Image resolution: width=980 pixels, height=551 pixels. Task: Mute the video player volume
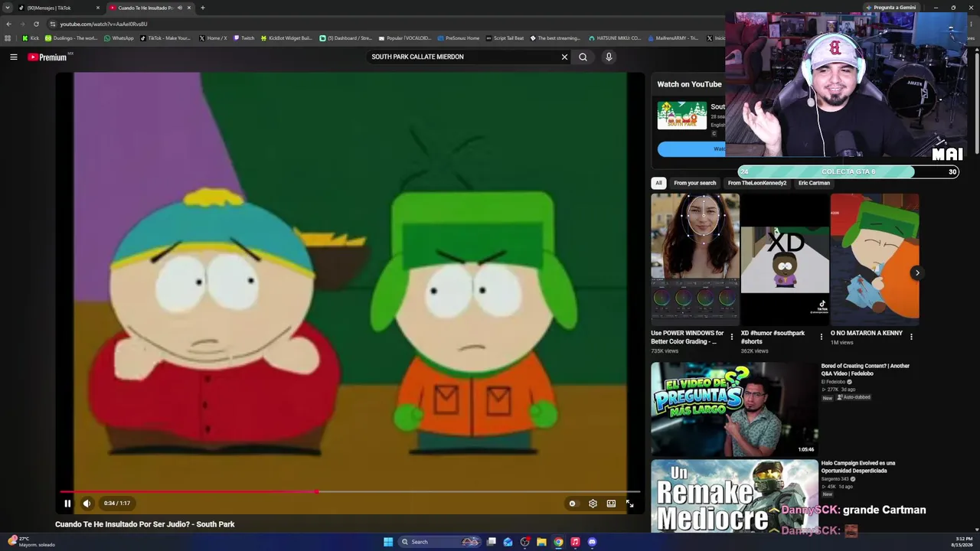pos(87,504)
